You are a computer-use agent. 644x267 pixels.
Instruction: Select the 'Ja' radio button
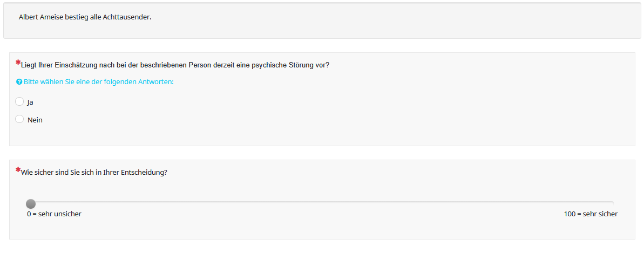tap(20, 101)
